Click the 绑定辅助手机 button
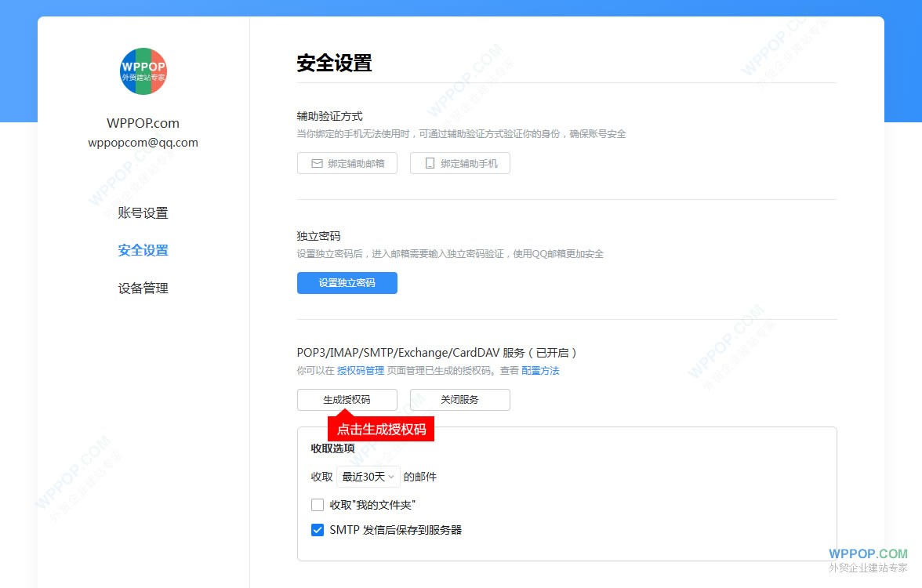This screenshot has height=588, width=922. pos(460,163)
